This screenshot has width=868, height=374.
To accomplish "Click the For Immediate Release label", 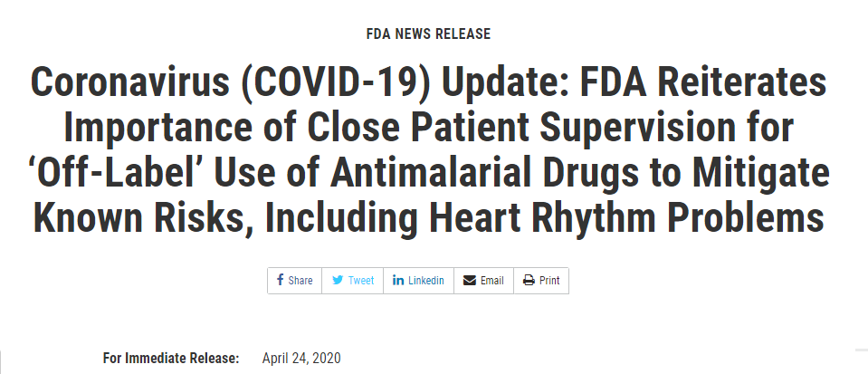I will (x=171, y=358).
